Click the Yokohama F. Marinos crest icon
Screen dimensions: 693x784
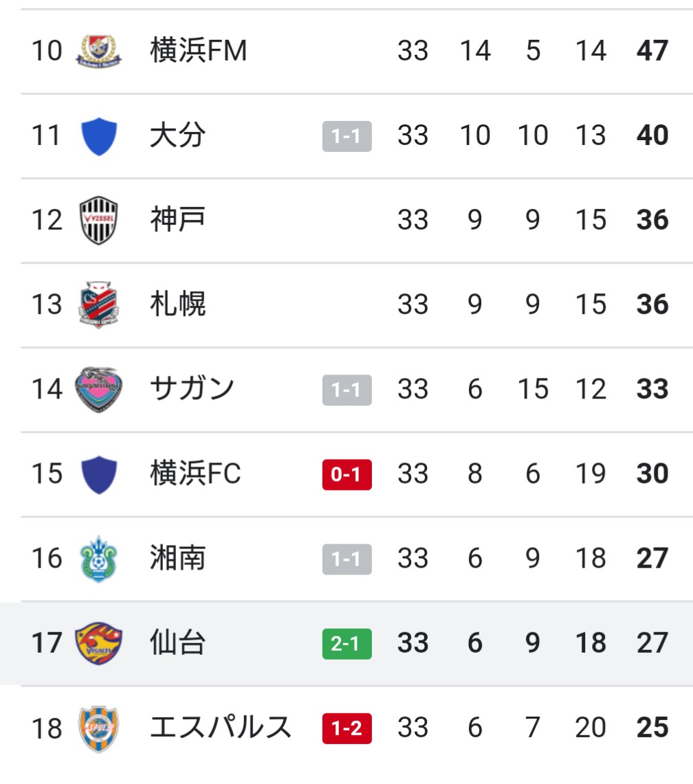click(99, 51)
